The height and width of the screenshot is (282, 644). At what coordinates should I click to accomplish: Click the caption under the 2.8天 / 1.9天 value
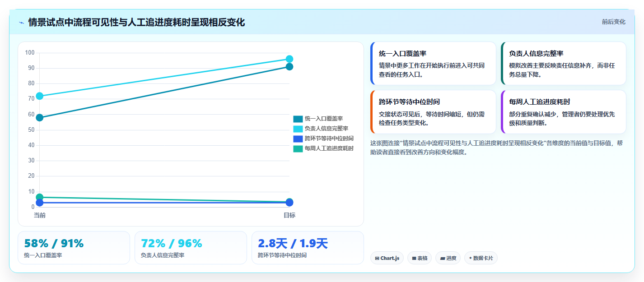click(282, 255)
